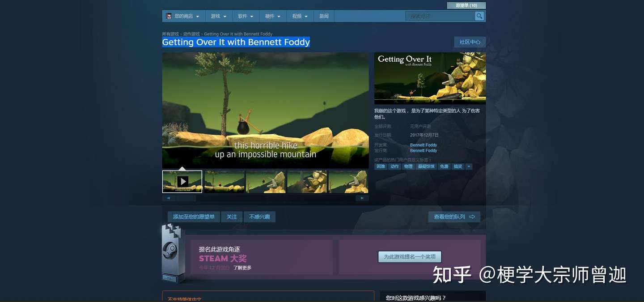This screenshot has height=302, width=644.
Task: Click the 无用户评测 review text
Action: pos(420,127)
